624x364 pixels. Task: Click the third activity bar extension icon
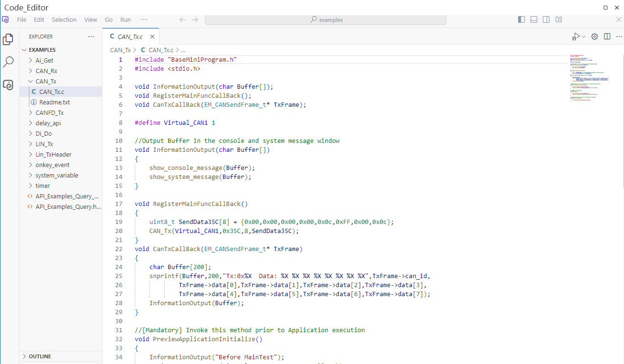pyautogui.click(x=8, y=85)
